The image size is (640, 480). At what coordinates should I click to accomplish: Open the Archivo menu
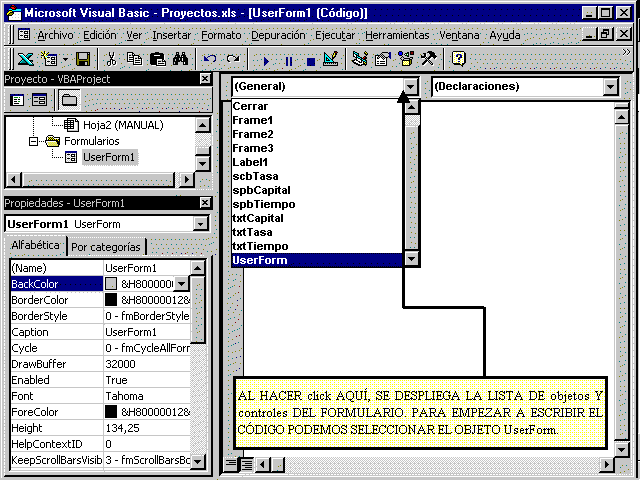(x=55, y=36)
